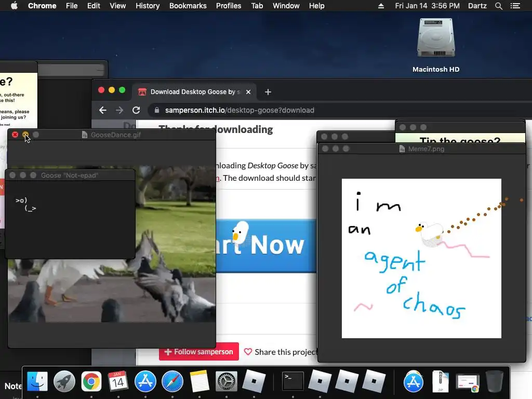Open the Edit menu
The width and height of the screenshot is (532, 399).
click(x=94, y=6)
